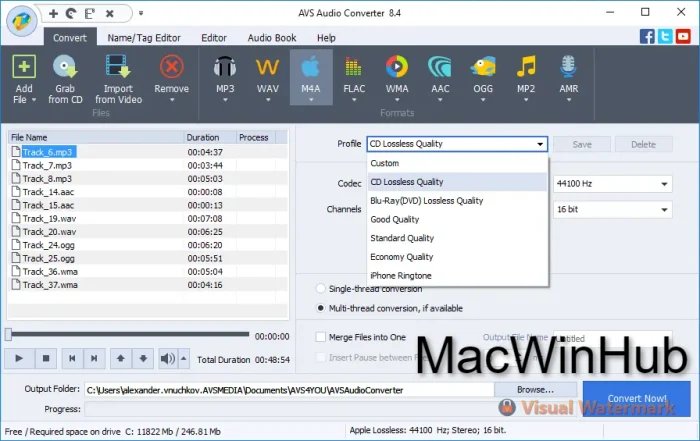Select Track_36.wma in file list
The image size is (700, 441).
coord(147,271)
